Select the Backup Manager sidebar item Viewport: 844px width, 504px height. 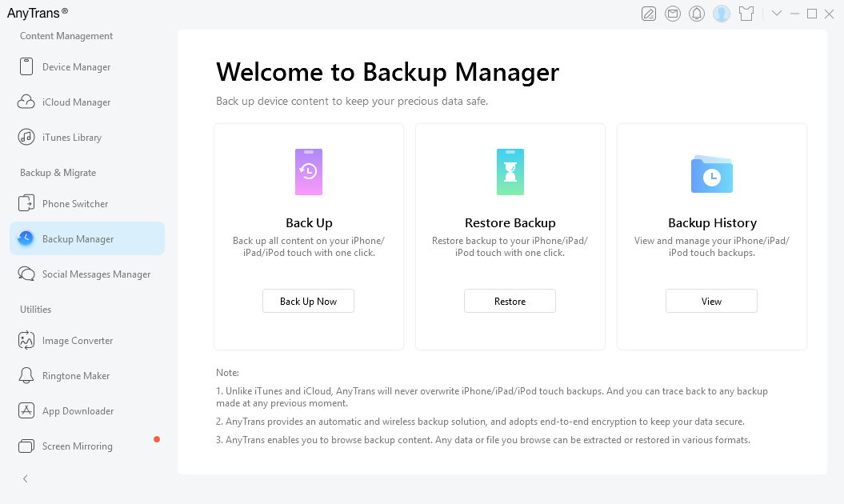[x=87, y=238]
